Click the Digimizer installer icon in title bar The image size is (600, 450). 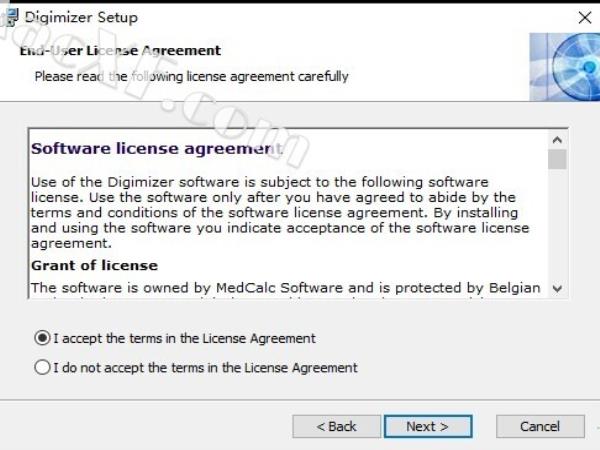pyautogui.click(x=10, y=17)
